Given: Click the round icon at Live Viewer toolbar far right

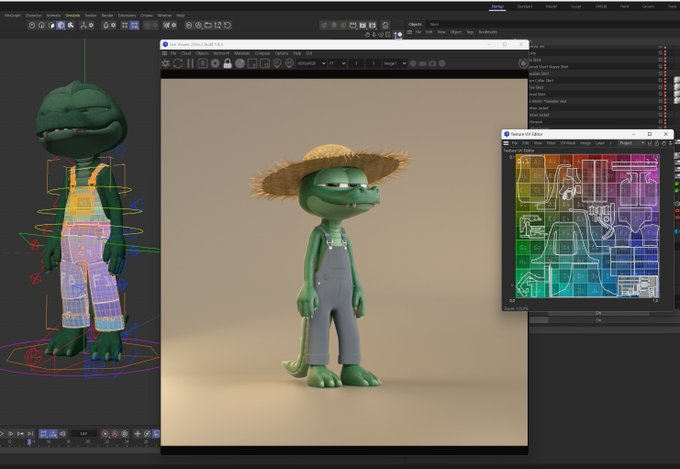Looking at the screenshot, I should (523, 63).
